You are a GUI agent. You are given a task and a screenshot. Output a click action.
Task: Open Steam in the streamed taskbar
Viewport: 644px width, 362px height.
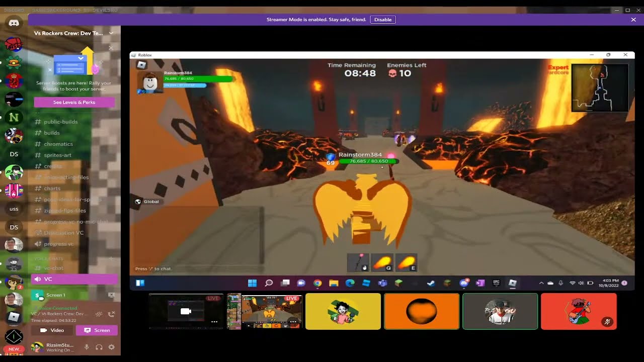(431, 283)
